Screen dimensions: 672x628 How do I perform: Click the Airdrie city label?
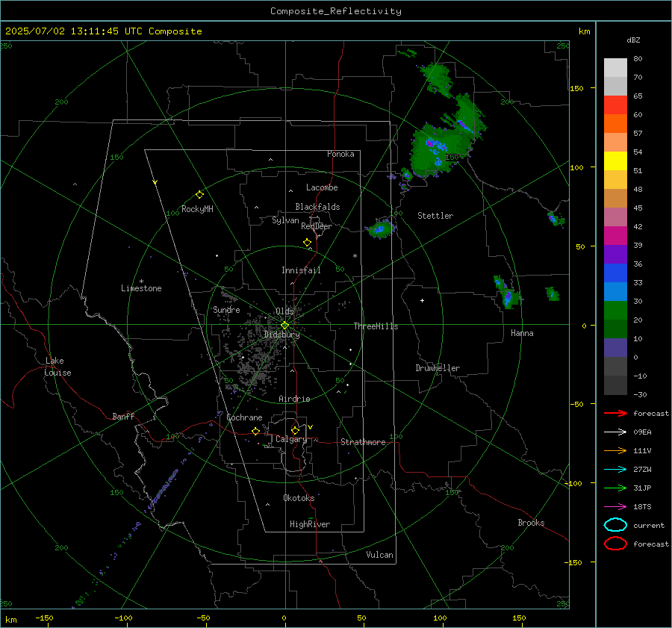(294, 399)
